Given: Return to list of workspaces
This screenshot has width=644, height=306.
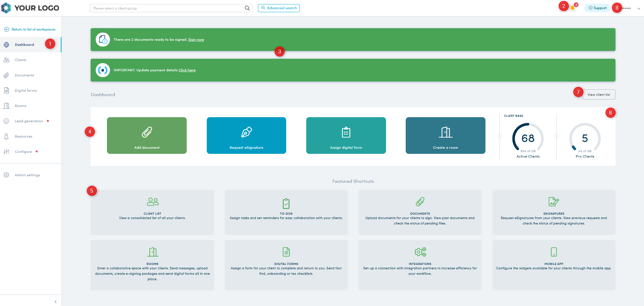Looking at the screenshot, I should tap(33, 30).
